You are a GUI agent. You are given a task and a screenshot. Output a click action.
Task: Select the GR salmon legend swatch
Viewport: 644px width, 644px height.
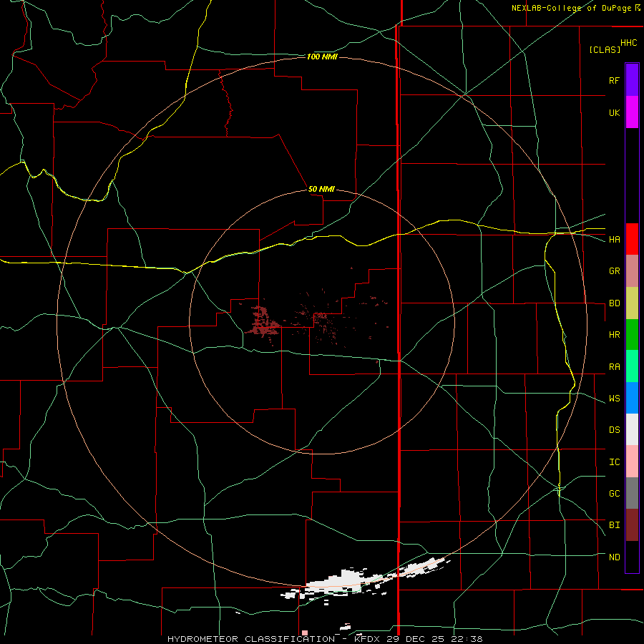pos(632,271)
